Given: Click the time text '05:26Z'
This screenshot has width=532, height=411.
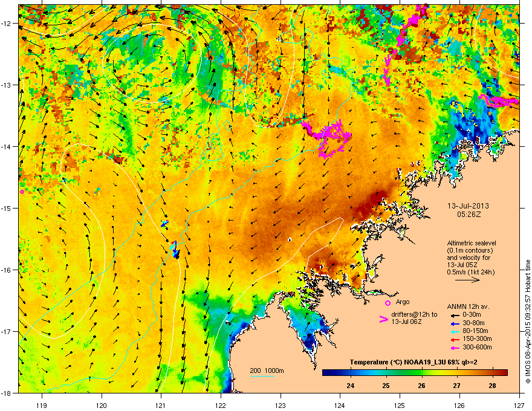Looking at the screenshot, I should tap(469, 215).
